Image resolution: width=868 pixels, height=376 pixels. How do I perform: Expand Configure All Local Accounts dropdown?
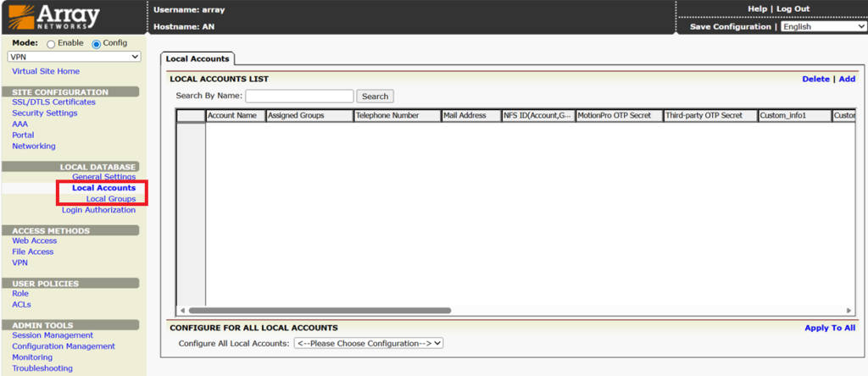tap(369, 343)
